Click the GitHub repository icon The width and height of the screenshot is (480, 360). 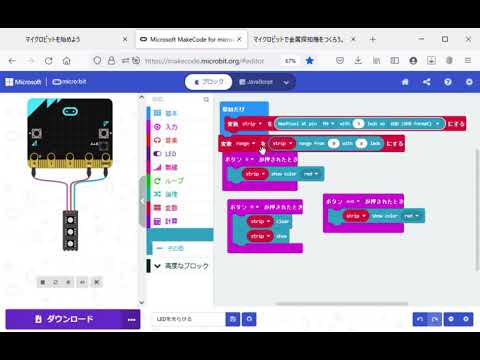(249, 319)
